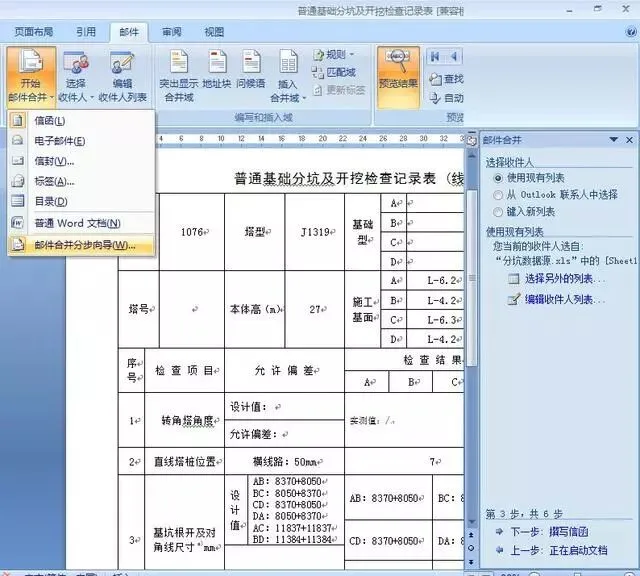640x576 pixels.
Task: Choose 普通 Word 文档(N) entry
Action: (81, 223)
